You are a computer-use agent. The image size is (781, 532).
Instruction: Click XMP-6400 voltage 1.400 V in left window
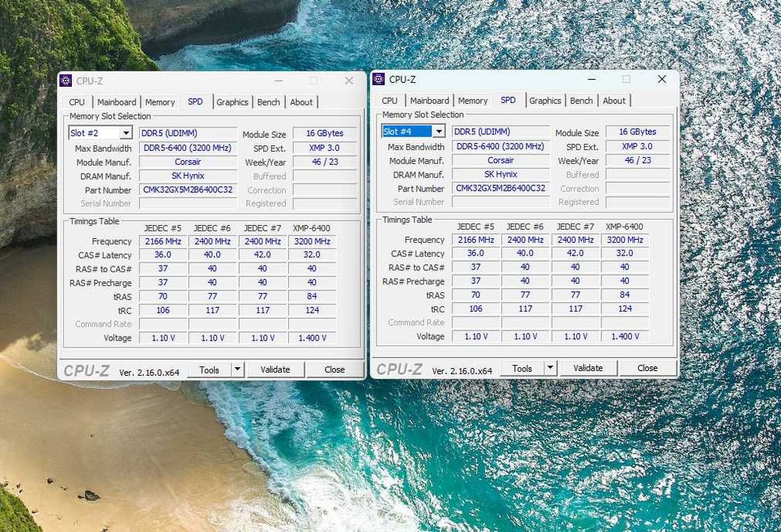(x=312, y=337)
